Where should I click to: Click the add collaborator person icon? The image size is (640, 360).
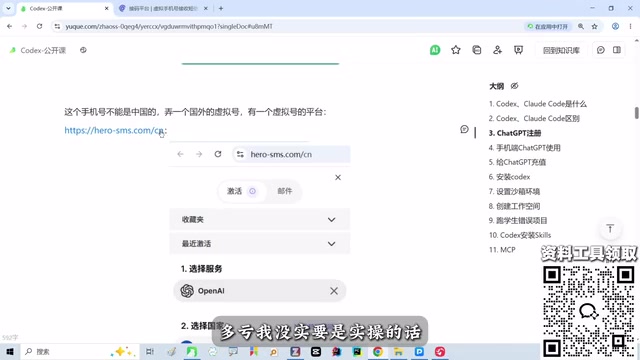[x=497, y=50]
